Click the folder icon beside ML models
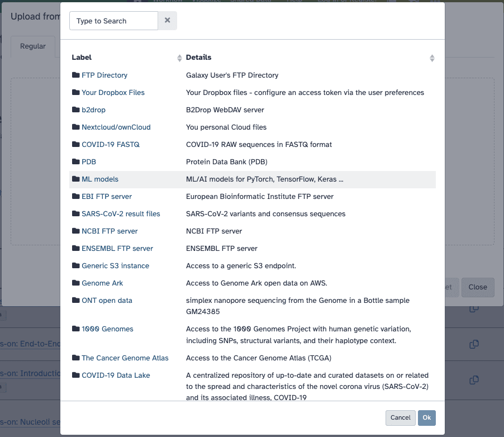 point(76,179)
